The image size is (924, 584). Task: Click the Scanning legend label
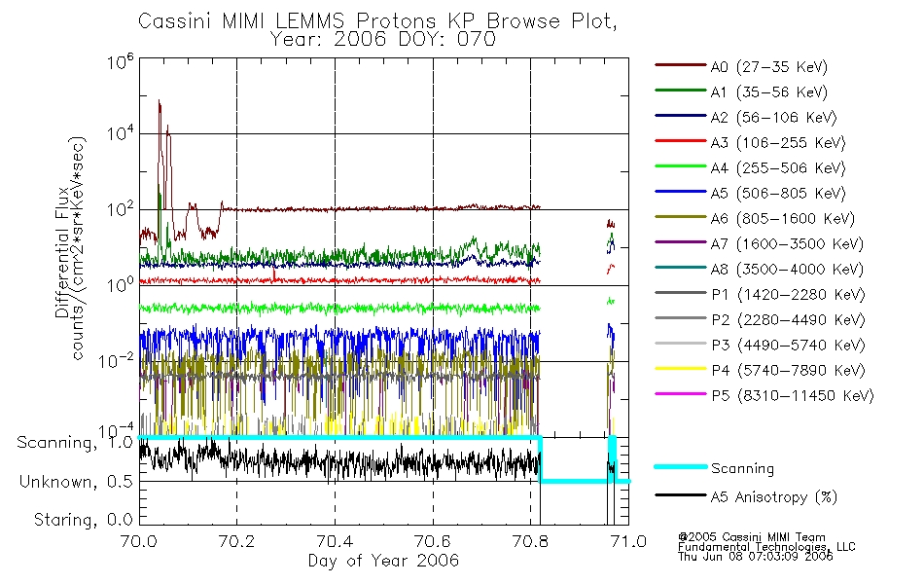[x=742, y=469]
